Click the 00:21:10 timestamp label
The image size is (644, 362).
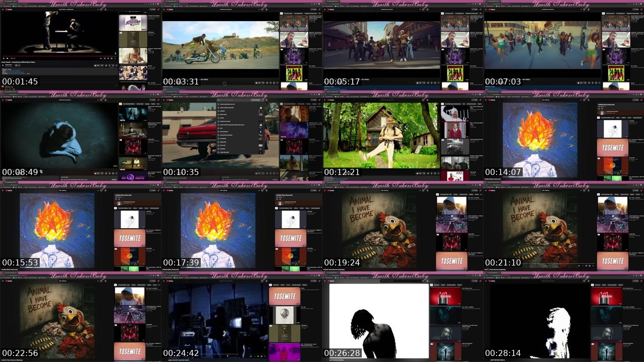click(503, 262)
